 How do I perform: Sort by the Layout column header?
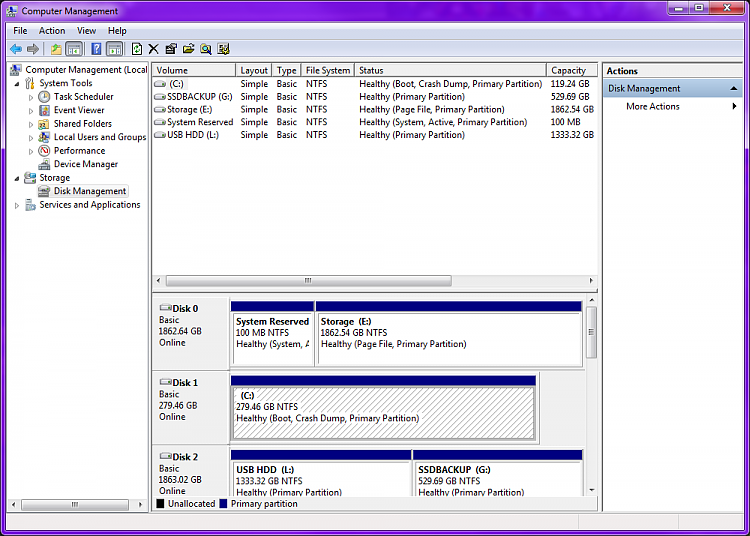click(254, 70)
